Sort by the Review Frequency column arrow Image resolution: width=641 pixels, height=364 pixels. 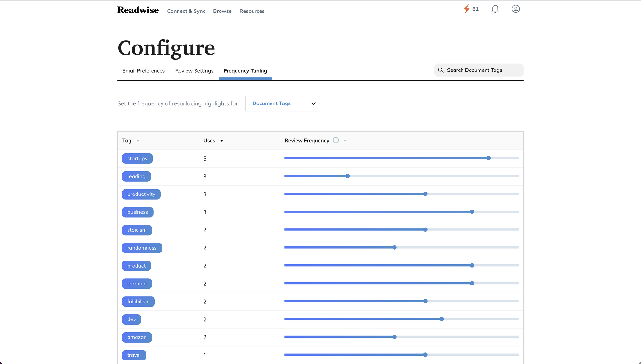coord(345,141)
